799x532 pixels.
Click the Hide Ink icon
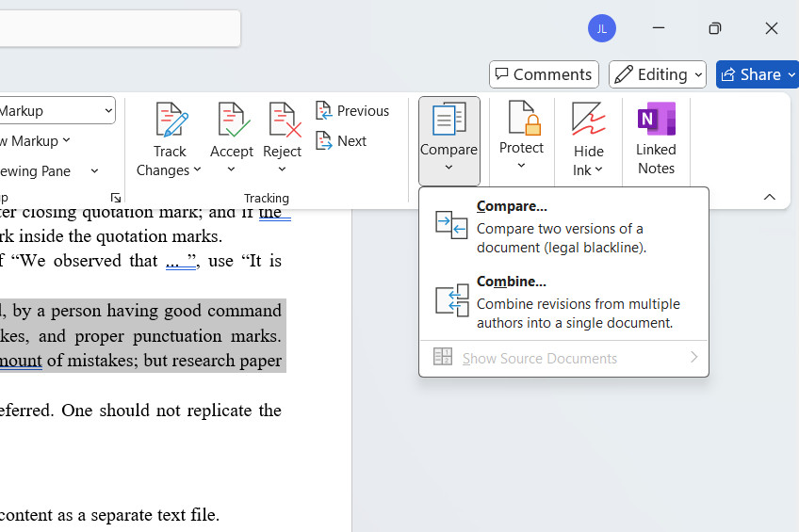click(x=588, y=120)
